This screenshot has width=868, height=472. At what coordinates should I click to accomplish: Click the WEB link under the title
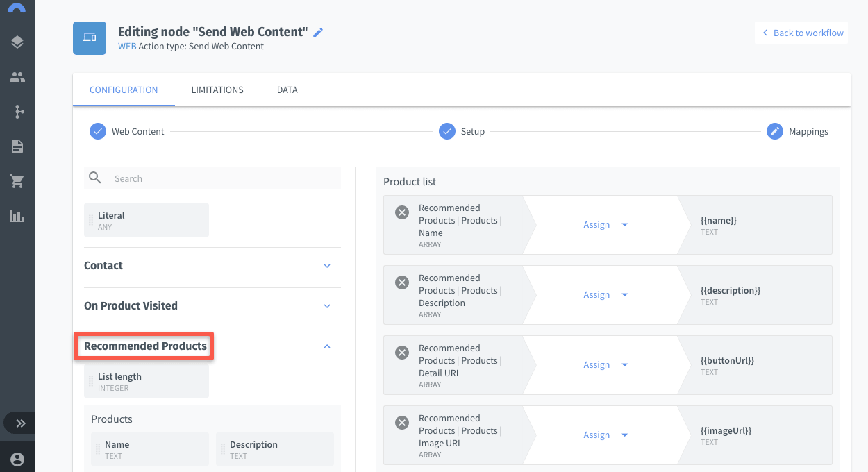pyautogui.click(x=127, y=47)
